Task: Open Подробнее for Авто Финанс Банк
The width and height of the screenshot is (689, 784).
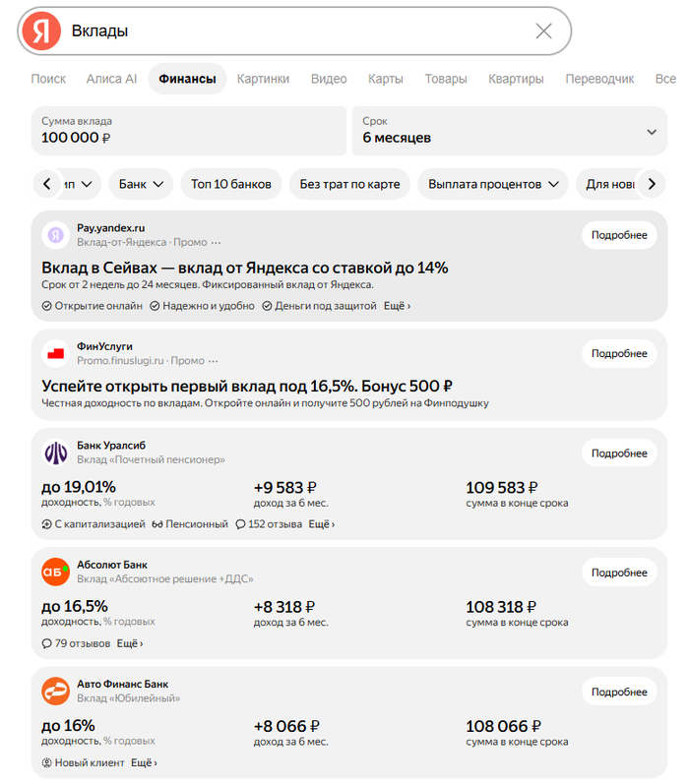Action: (619, 692)
